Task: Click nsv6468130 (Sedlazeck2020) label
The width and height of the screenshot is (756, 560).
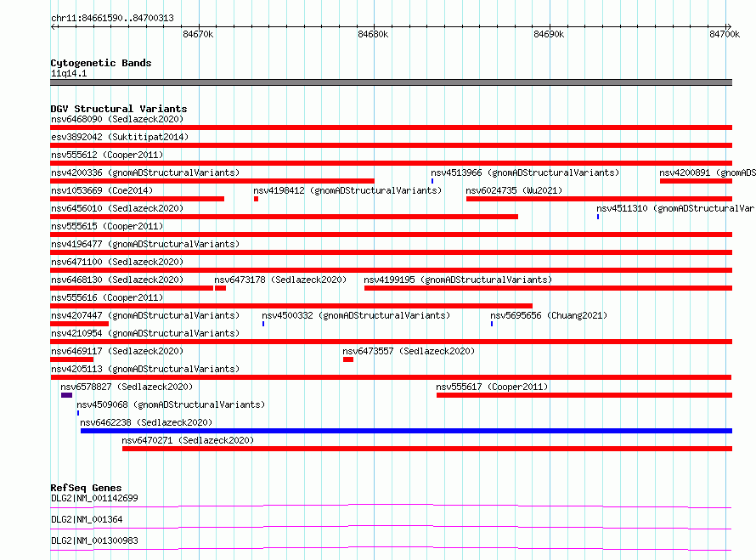Action: [x=117, y=280]
